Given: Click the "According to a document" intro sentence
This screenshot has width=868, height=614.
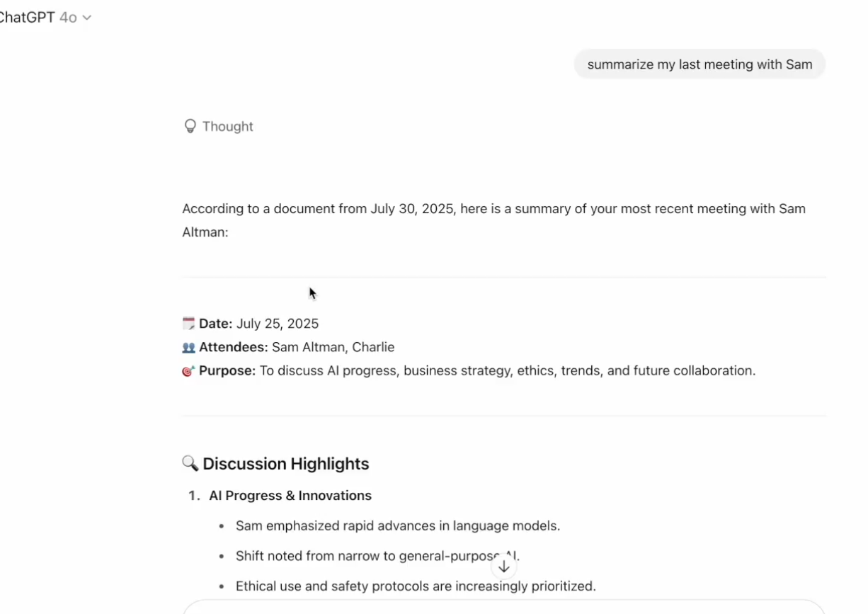Looking at the screenshot, I should 493,209.
